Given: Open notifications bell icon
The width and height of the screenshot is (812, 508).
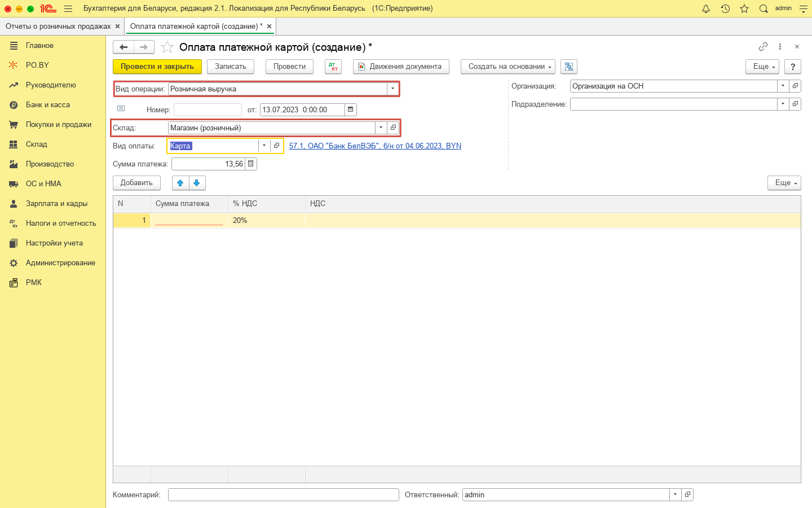Looking at the screenshot, I should pyautogui.click(x=705, y=8).
